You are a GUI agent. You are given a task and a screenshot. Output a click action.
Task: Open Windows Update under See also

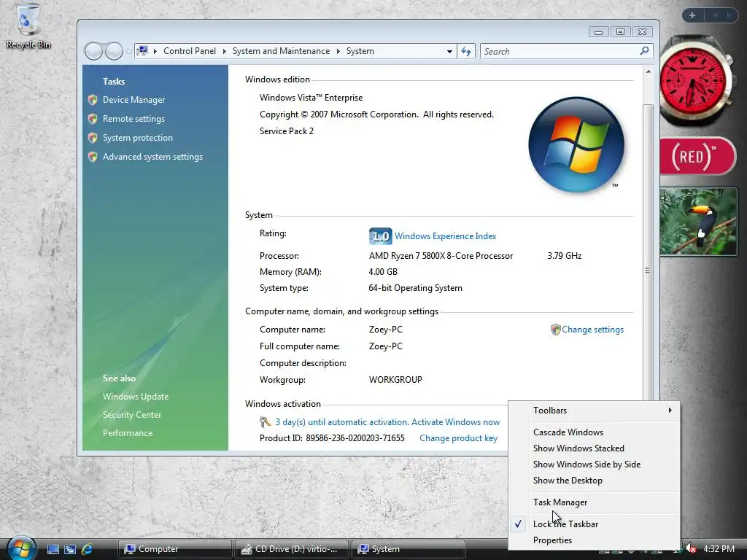pyautogui.click(x=135, y=396)
